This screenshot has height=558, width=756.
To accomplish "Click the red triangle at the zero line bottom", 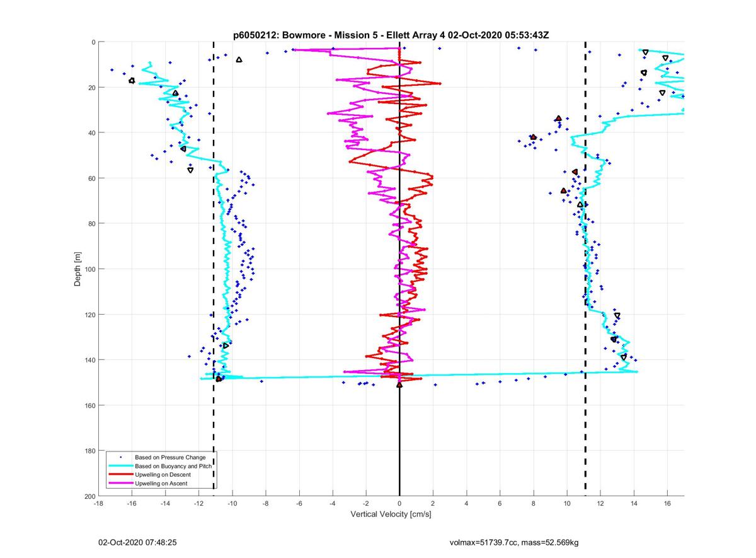I will (399, 384).
